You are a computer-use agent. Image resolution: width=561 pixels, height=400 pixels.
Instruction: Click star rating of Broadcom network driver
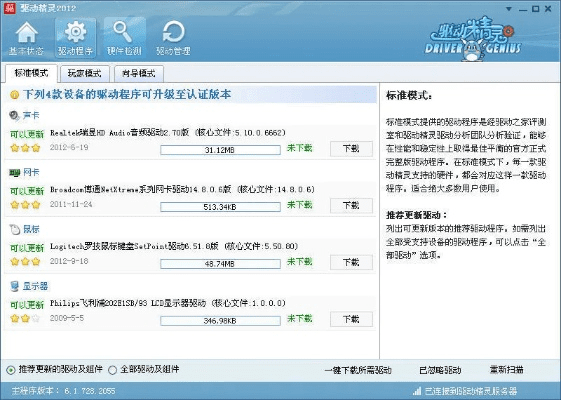click(x=25, y=205)
